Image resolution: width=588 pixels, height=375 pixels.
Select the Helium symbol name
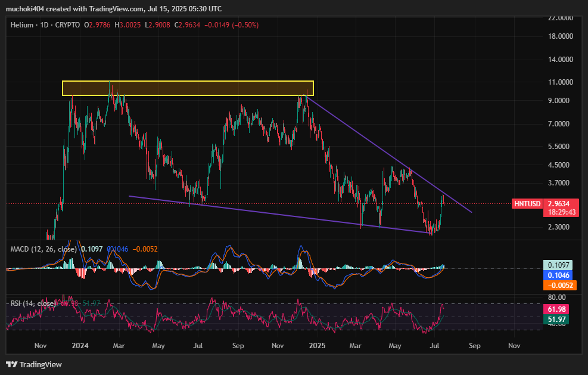click(21, 25)
